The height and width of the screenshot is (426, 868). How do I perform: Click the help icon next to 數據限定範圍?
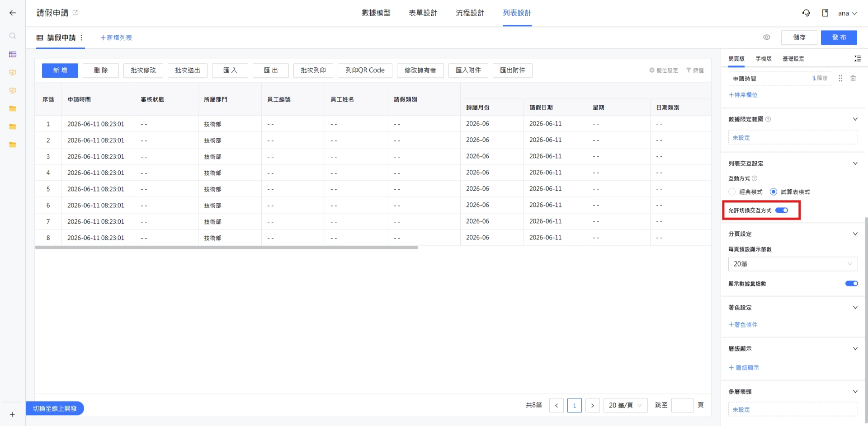768,119
